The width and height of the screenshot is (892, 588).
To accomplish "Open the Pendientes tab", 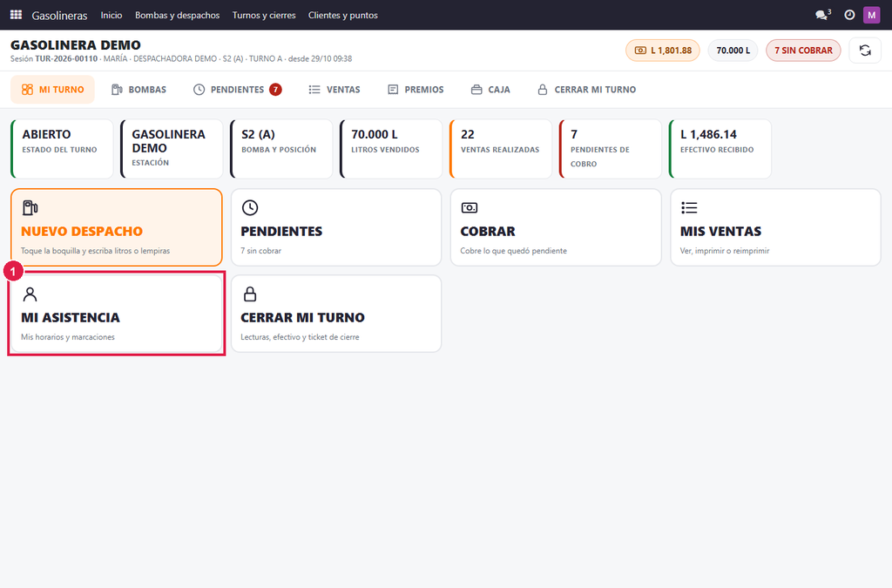I will click(237, 89).
